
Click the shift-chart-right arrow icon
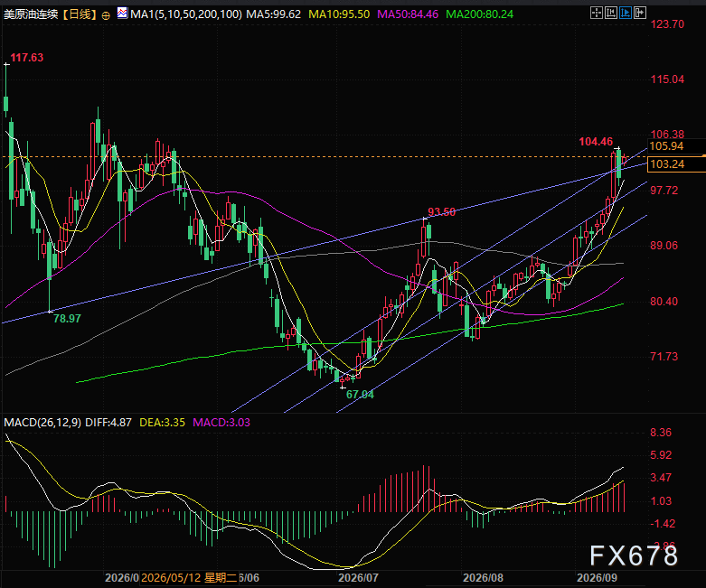[640, 13]
